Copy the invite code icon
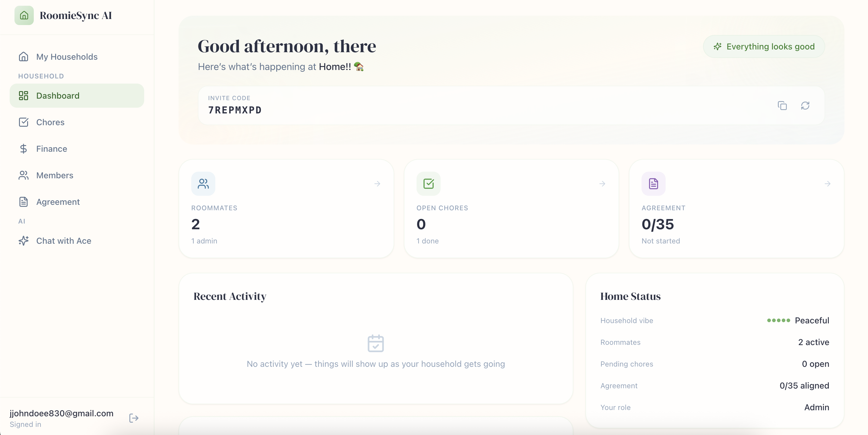Image resolution: width=868 pixels, height=435 pixels. pos(782,106)
